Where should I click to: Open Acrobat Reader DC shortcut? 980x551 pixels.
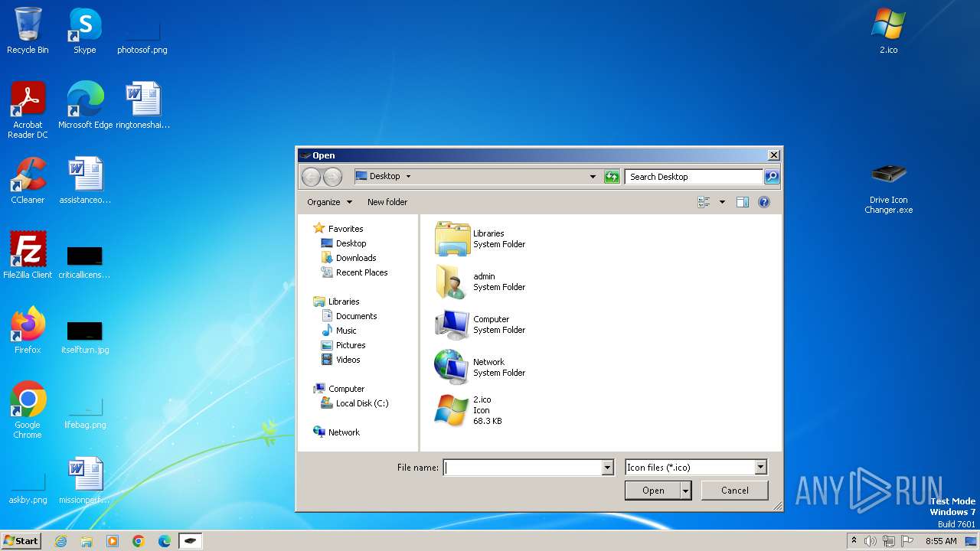pos(28,110)
